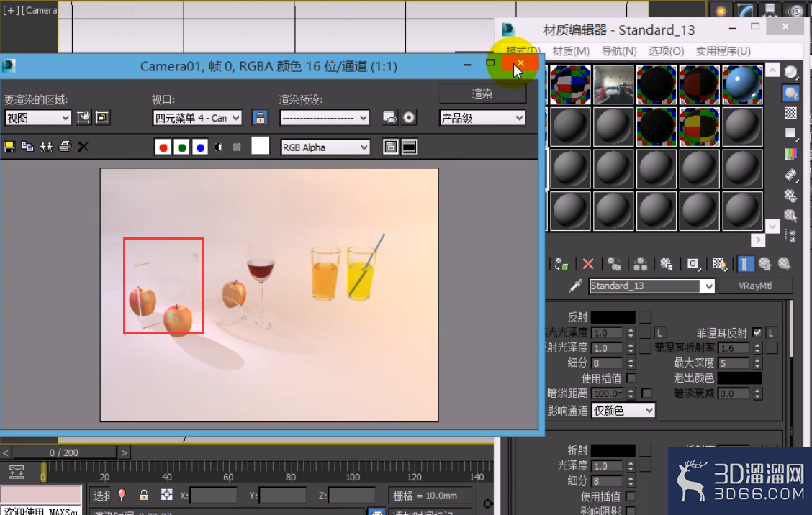Pick material from object with eyedropper
Image resolution: width=812 pixels, height=515 pixels.
pyautogui.click(x=575, y=286)
